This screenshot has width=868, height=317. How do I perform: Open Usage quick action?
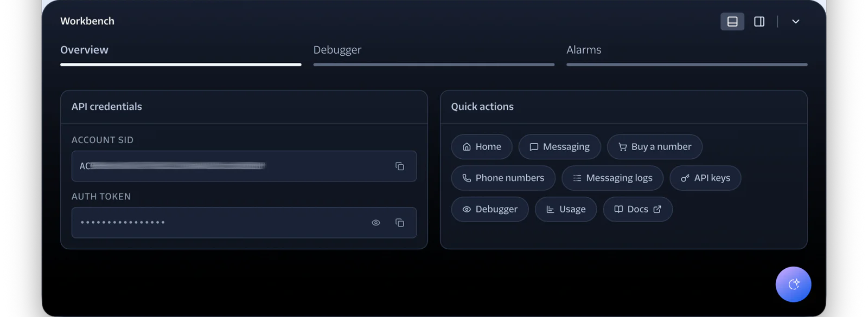[x=566, y=209]
